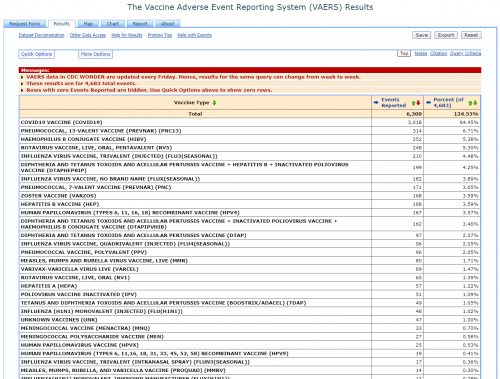Sort Events Reported descending with red down arrow

[418, 103]
